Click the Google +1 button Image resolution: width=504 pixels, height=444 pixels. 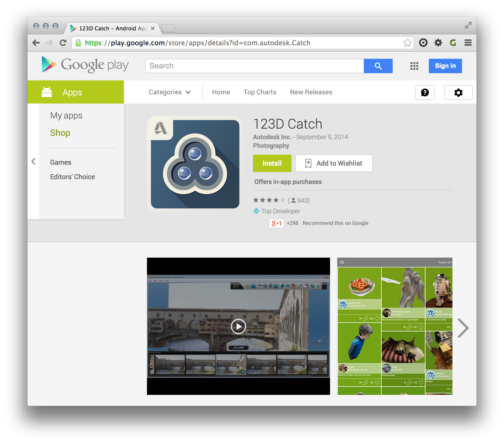[276, 223]
